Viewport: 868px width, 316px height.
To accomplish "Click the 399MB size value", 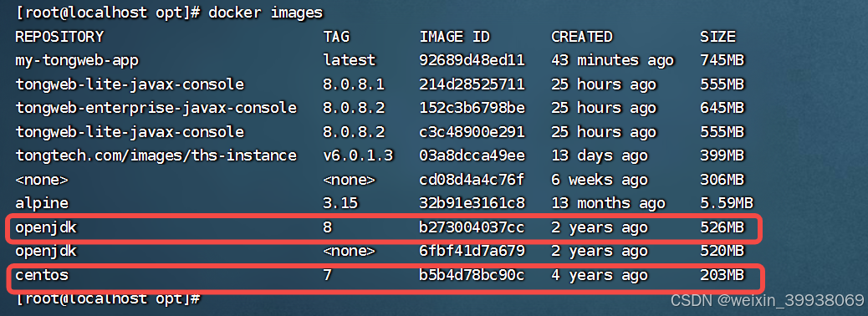I will click(x=722, y=155).
